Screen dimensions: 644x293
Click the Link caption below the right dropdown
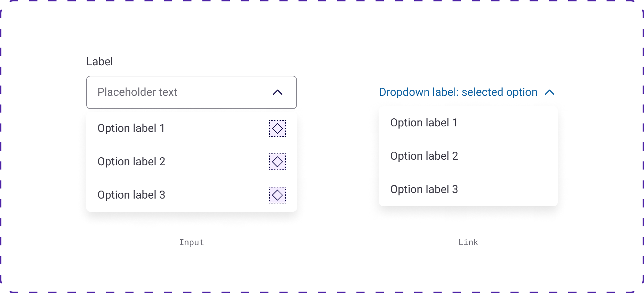(468, 242)
